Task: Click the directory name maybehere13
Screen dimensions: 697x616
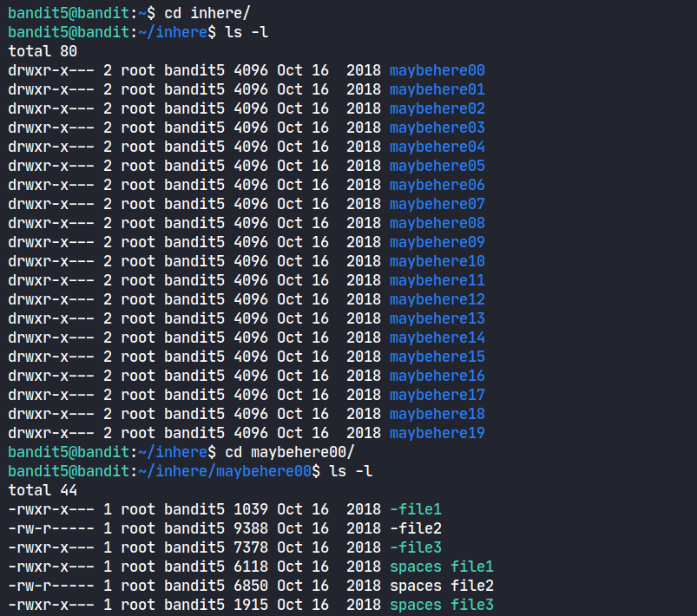Action: coord(437,318)
